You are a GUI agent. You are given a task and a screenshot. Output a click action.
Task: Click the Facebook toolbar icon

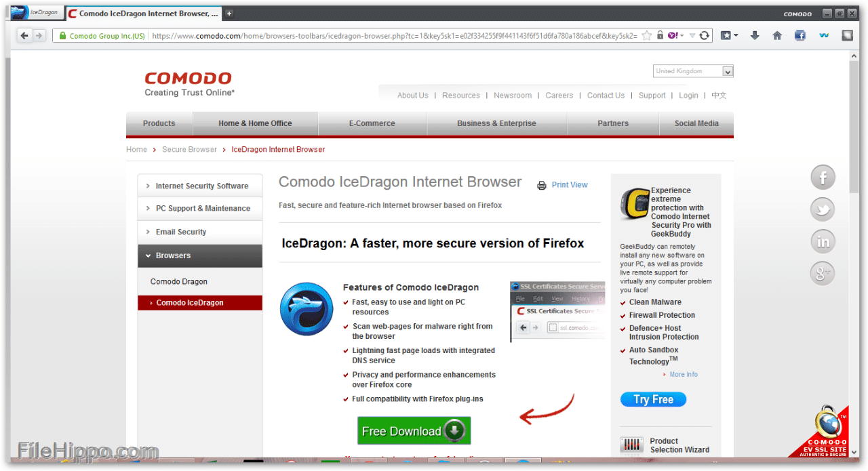click(x=800, y=36)
